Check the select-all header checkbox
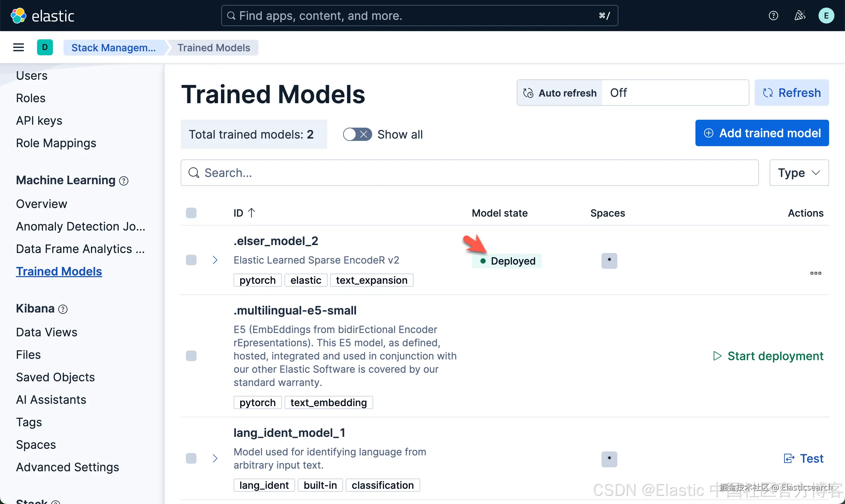The image size is (845, 504). click(191, 213)
